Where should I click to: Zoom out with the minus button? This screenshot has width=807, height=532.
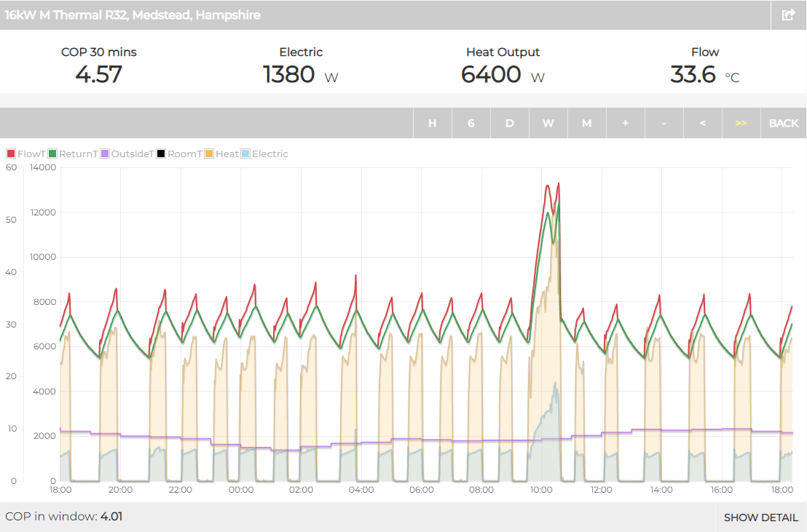tap(664, 123)
